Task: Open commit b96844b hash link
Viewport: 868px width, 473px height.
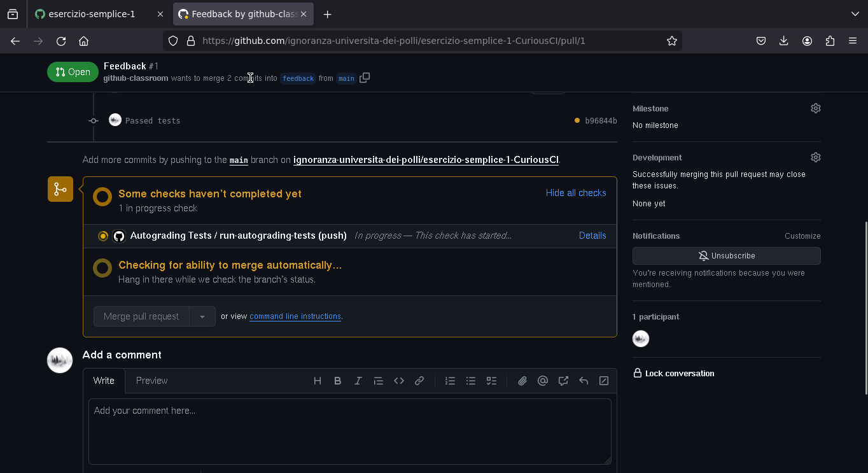Action: (x=601, y=121)
